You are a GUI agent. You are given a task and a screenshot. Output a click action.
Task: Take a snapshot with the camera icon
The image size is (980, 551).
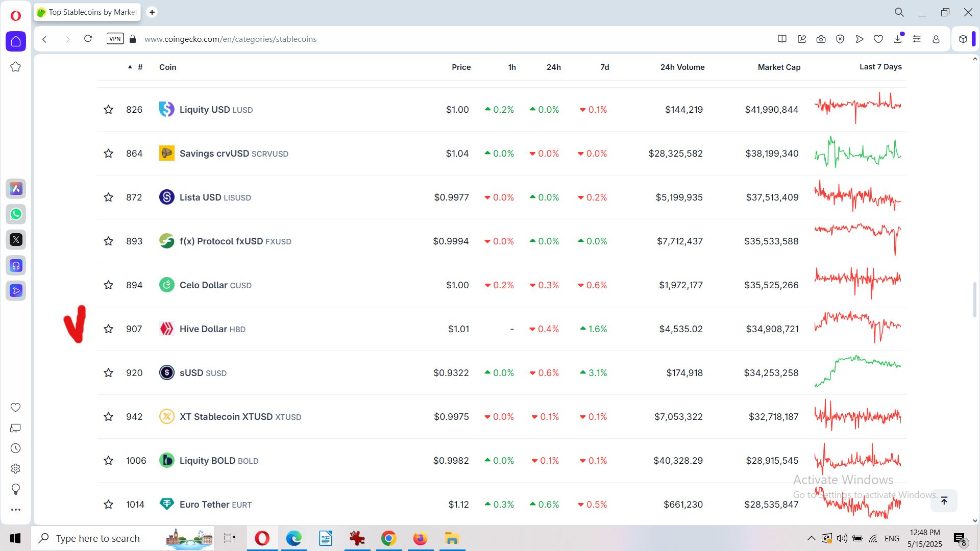tap(821, 39)
